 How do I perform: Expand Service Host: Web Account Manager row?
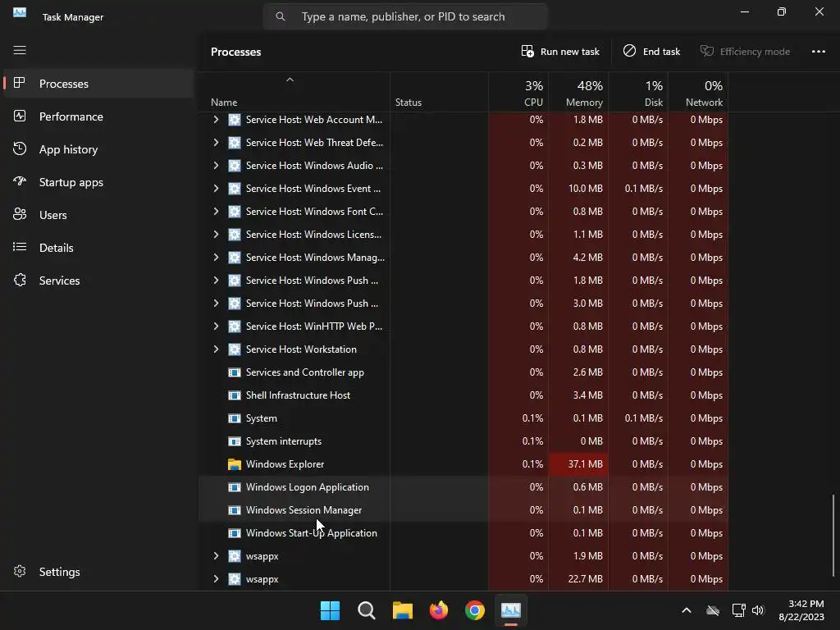[x=216, y=120]
